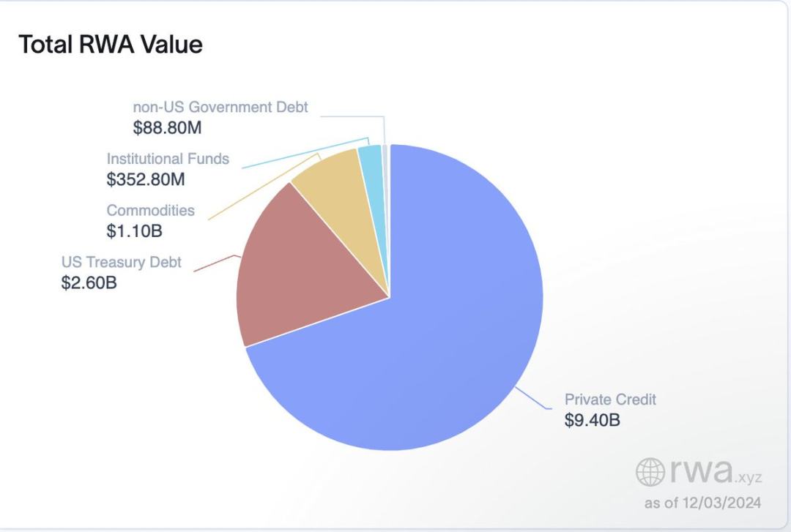This screenshot has height=532, width=791.
Task: Select the Commodities label
Action: [x=151, y=211]
